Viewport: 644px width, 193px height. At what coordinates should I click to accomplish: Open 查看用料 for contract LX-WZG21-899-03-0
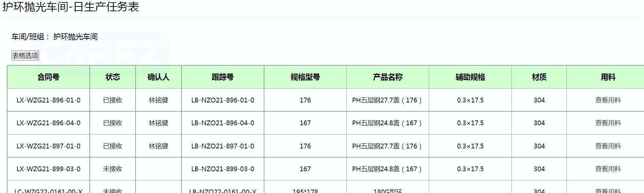click(608, 169)
